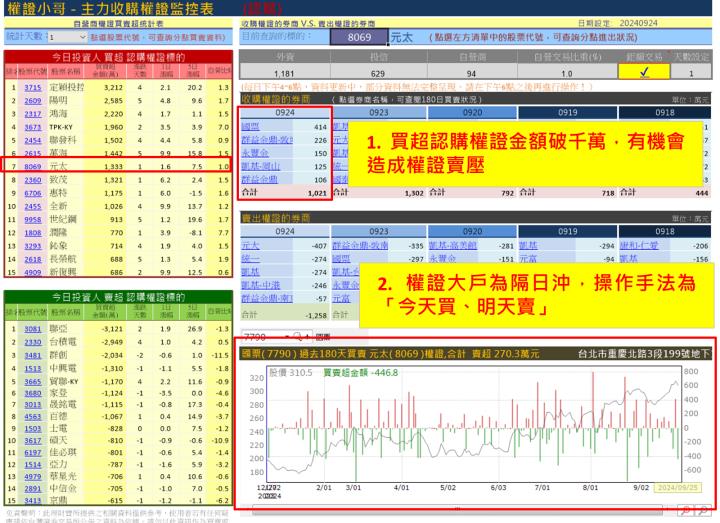720x523 pixels.
Task: Click the foreign investors value 1,181
Action: (284, 73)
